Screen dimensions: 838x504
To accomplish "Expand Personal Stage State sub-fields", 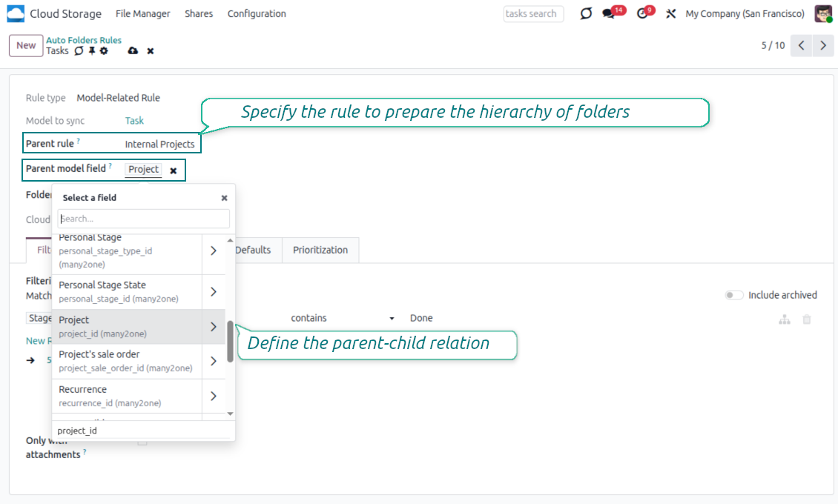I will point(214,292).
